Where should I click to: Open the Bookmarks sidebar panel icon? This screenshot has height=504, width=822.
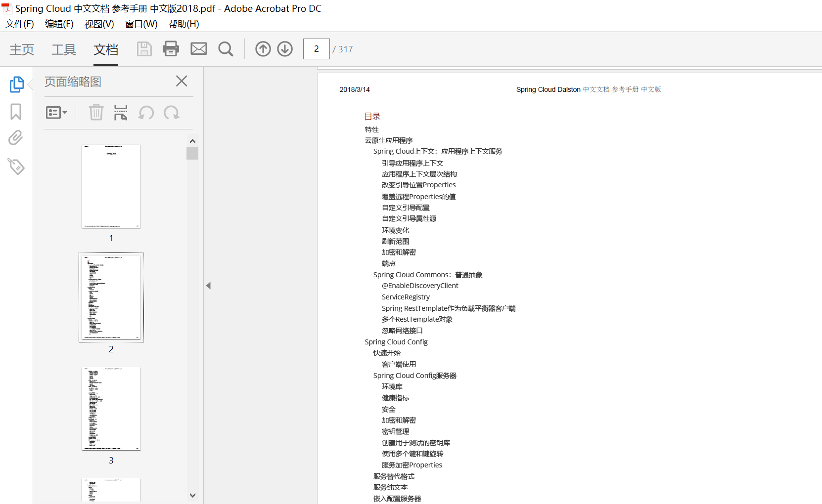pos(16,112)
